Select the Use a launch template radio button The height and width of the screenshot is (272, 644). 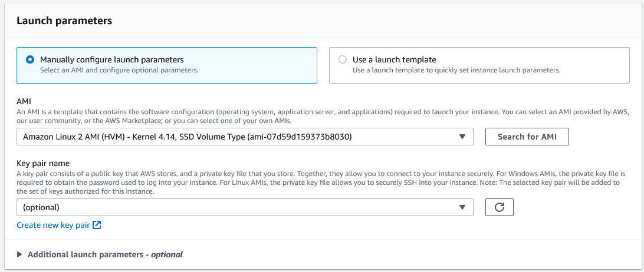343,59
